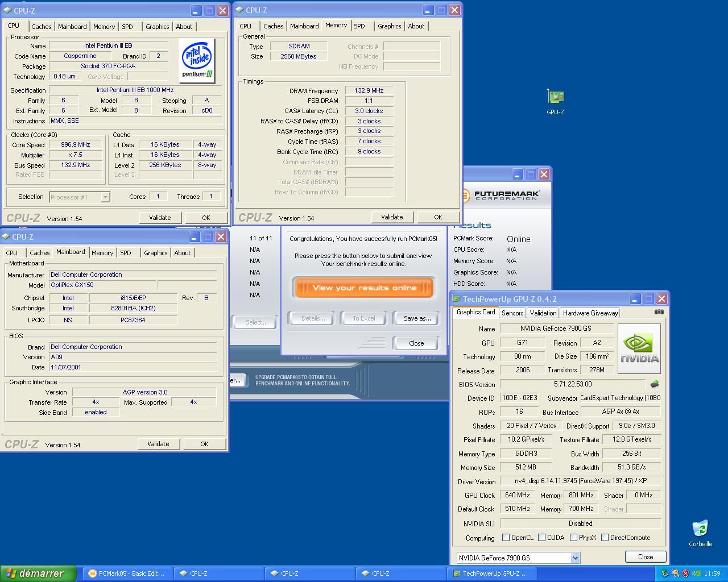Toggle the DirectCompute checkbox
The height and width of the screenshot is (582, 728).
[605, 537]
